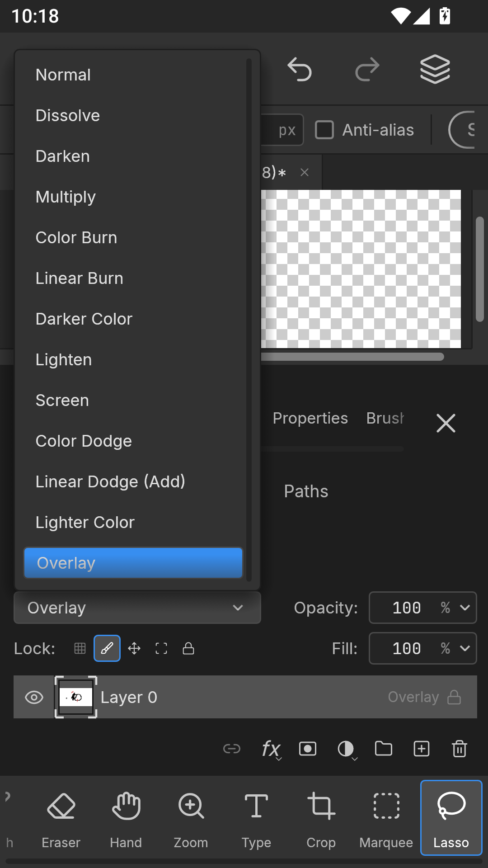Pick Darker Color from the list

coord(133,319)
